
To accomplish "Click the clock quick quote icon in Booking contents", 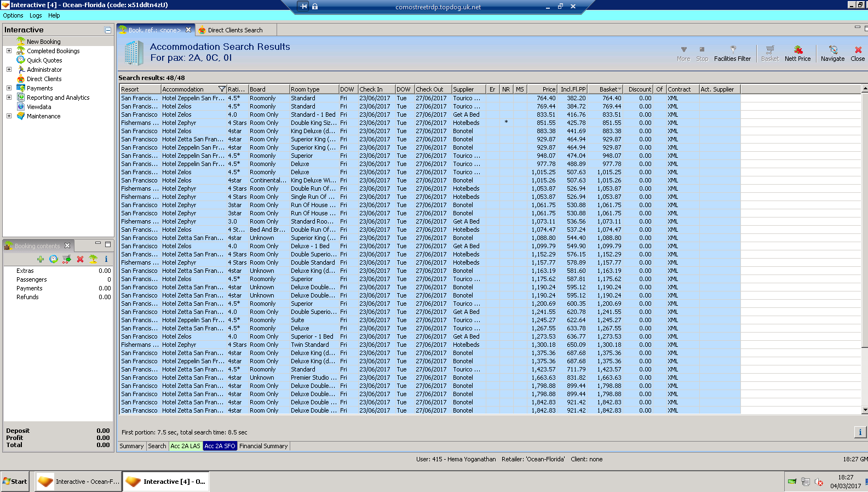I will (54, 259).
